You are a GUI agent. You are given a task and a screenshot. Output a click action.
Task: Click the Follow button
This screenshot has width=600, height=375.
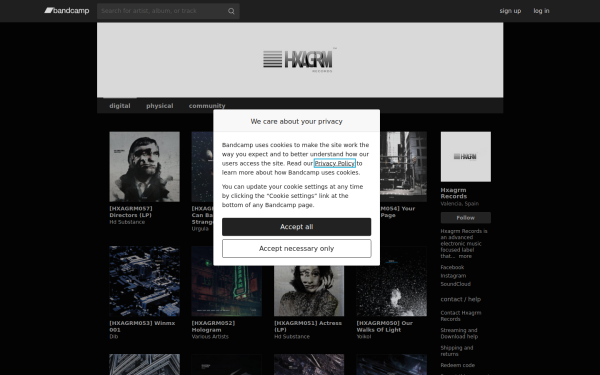(466, 218)
